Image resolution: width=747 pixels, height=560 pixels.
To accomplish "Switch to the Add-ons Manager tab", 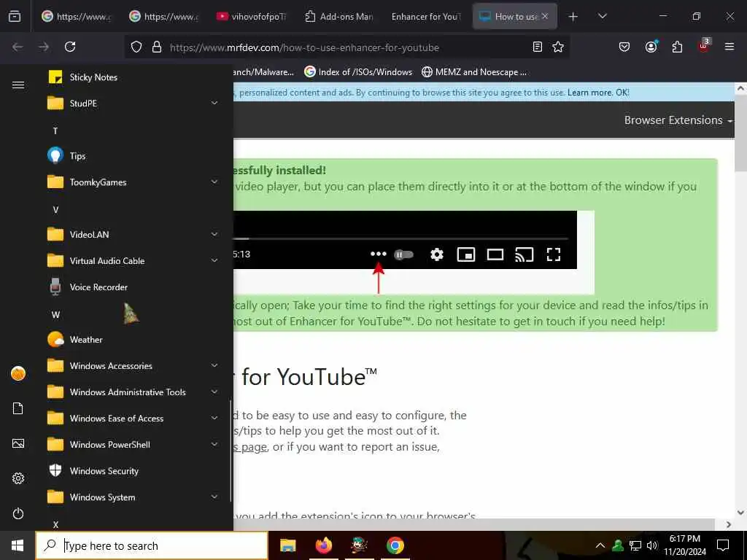I will coord(338,17).
